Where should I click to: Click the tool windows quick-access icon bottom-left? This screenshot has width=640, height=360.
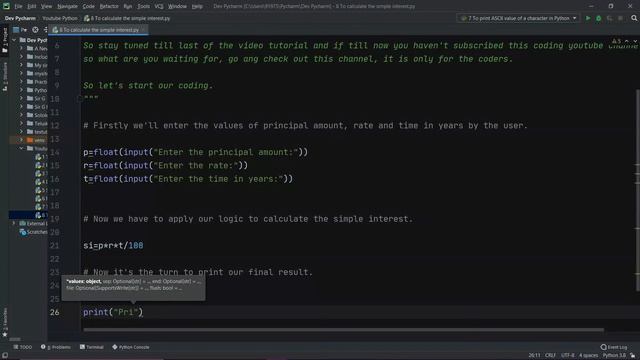coord(5,356)
